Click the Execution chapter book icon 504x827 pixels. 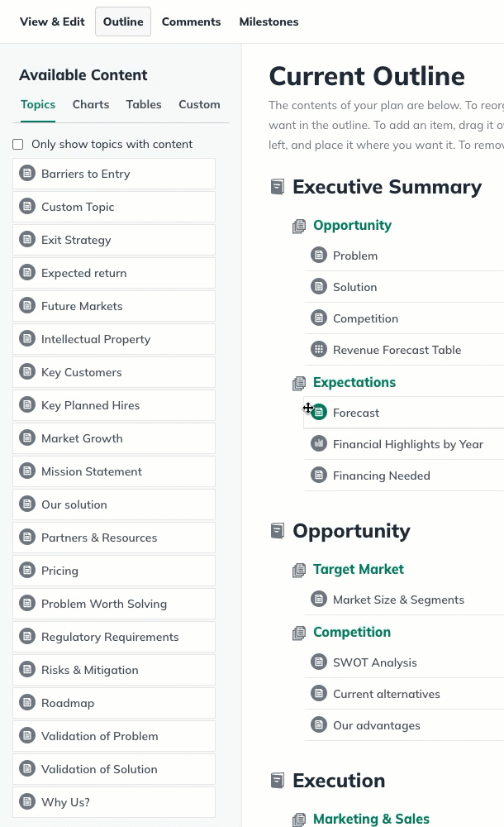pyautogui.click(x=278, y=781)
